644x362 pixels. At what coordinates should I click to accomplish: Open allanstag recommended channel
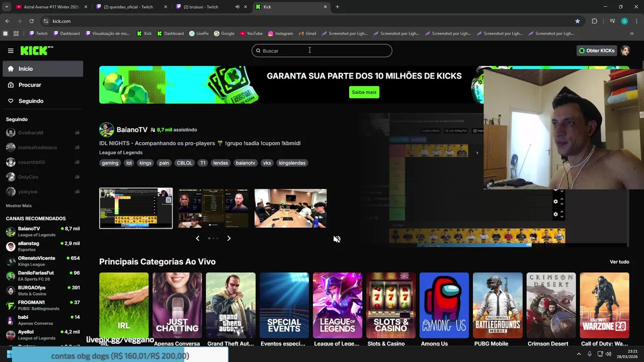[x=43, y=246]
